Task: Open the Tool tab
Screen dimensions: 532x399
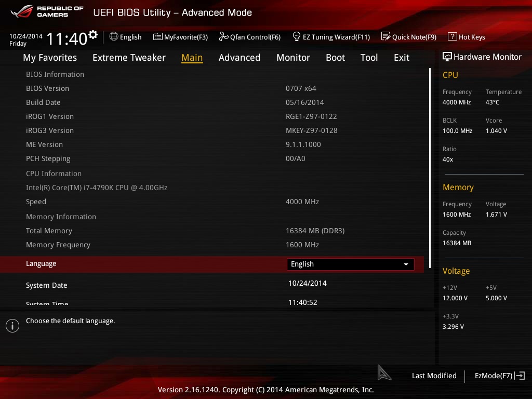Action: (369, 58)
